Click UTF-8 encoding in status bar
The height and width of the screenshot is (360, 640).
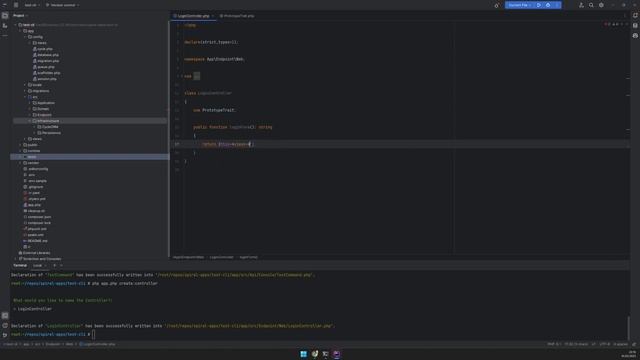click(605, 344)
